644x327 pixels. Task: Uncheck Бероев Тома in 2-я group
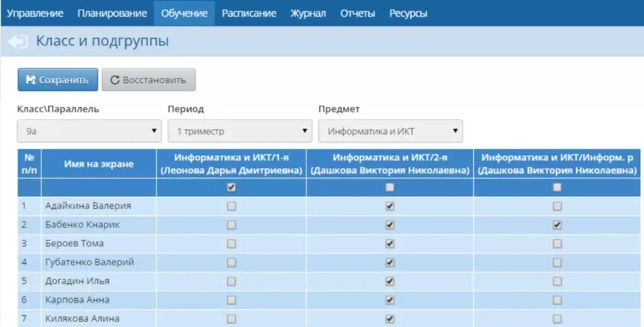pos(390,243)
